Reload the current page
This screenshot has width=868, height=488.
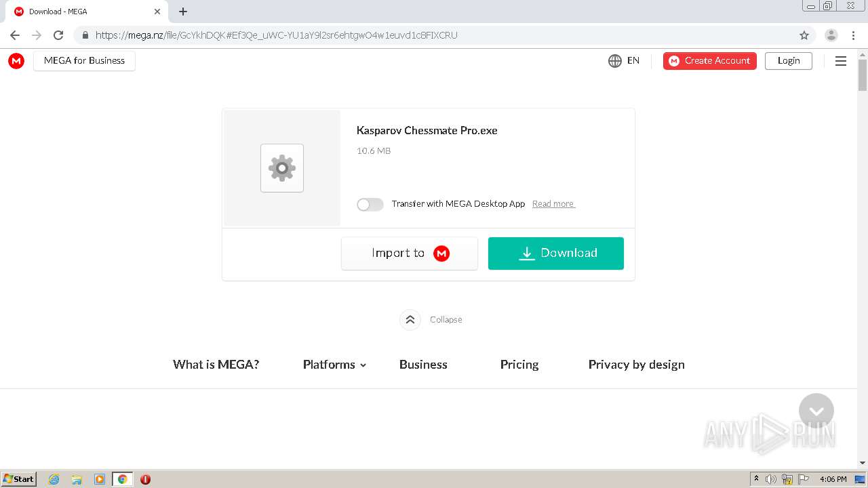click(58, 35)
